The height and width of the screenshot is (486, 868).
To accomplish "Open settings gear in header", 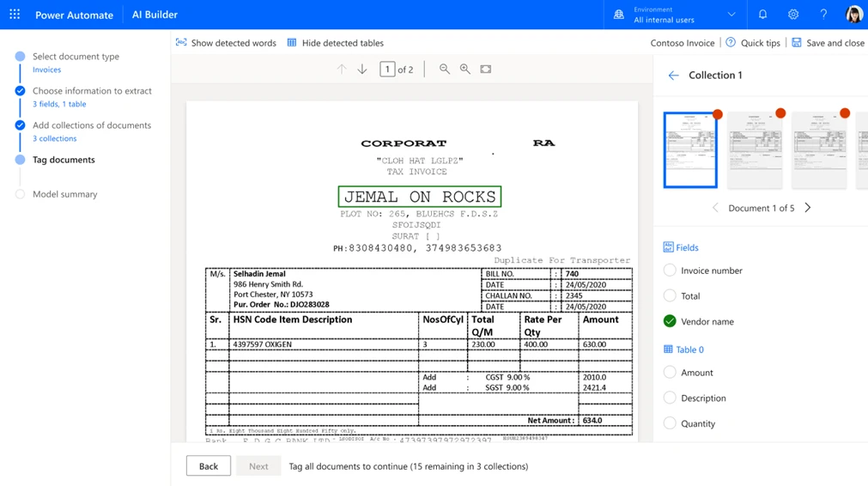I will (793, 15).
